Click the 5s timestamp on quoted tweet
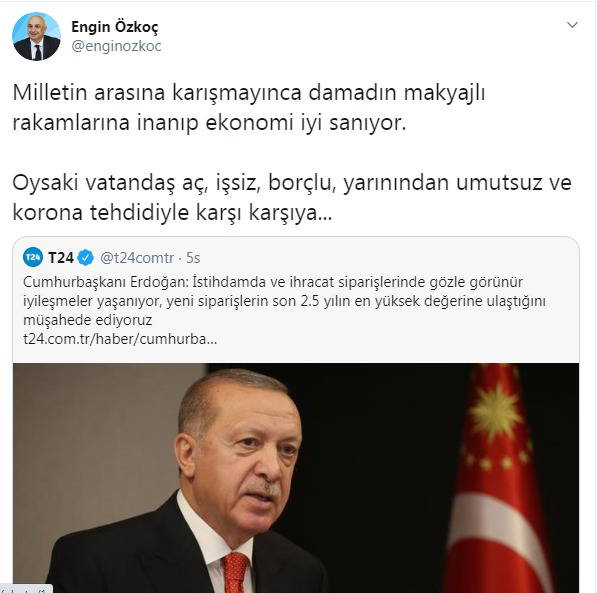 tap(193, 258)
